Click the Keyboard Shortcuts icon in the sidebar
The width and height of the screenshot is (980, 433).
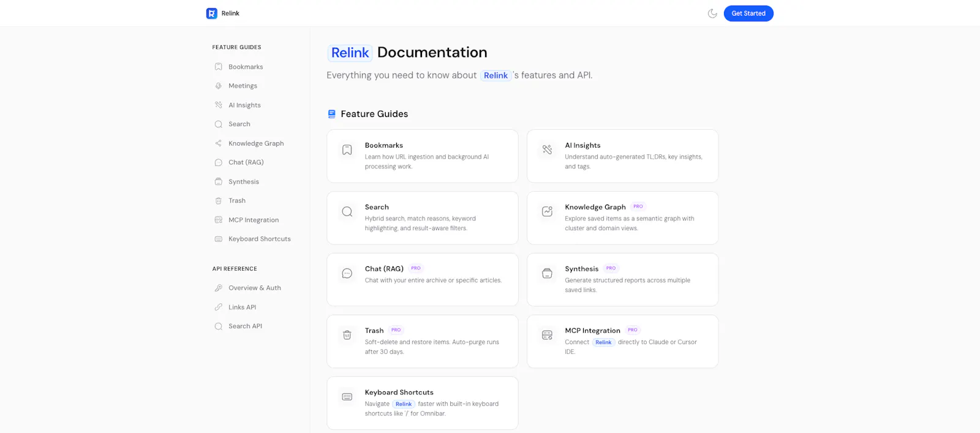[219, 239]
